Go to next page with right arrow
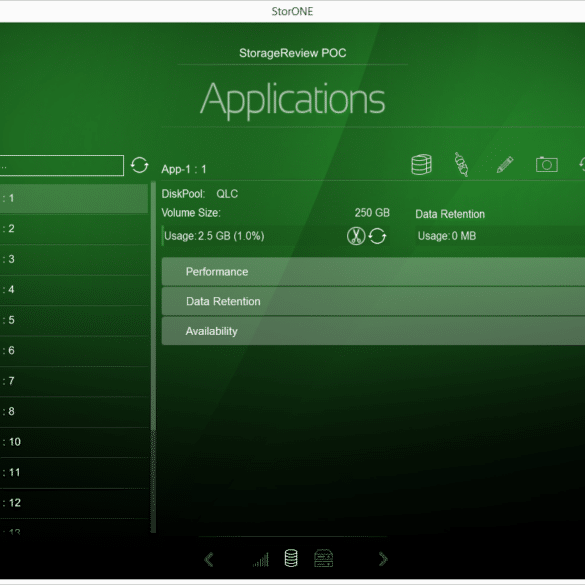 click(x=383, y=559)
